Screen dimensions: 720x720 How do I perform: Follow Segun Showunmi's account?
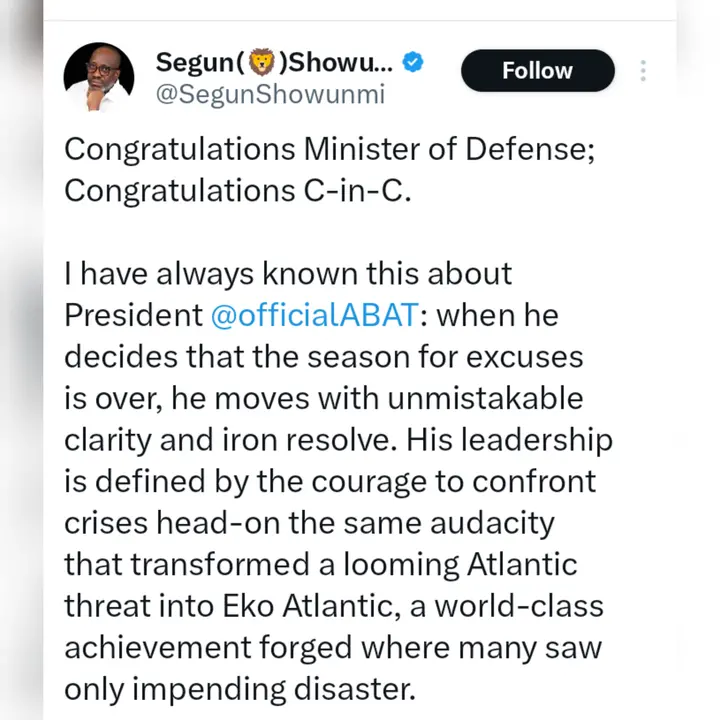point(537,71)
